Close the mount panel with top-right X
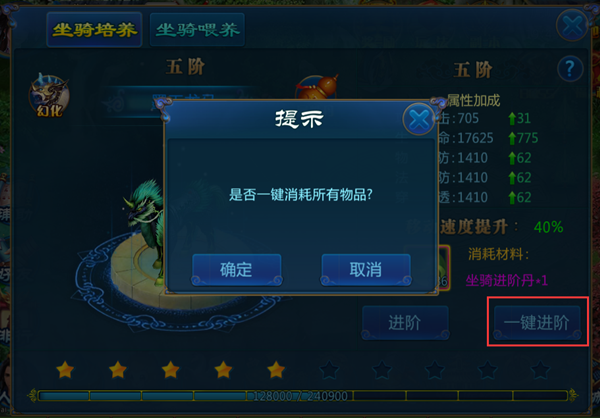Viewport: 600px width, 418px height. (572, 26)
